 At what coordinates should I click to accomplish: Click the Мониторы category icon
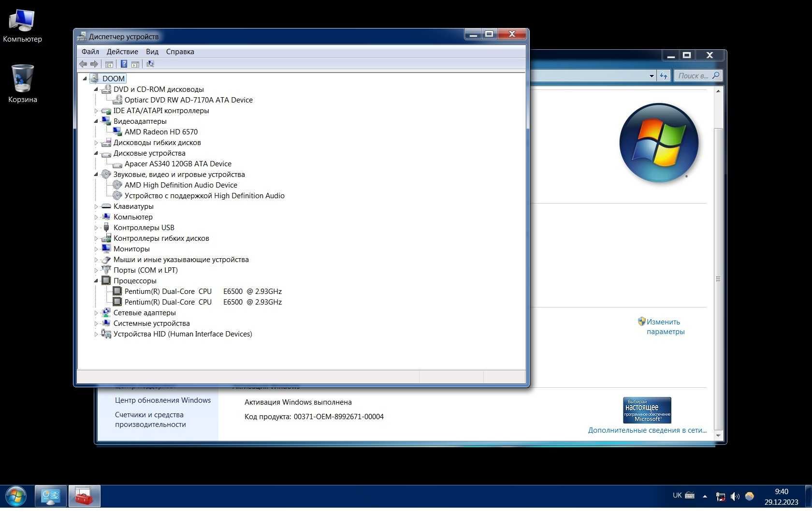tap(106, 249)
